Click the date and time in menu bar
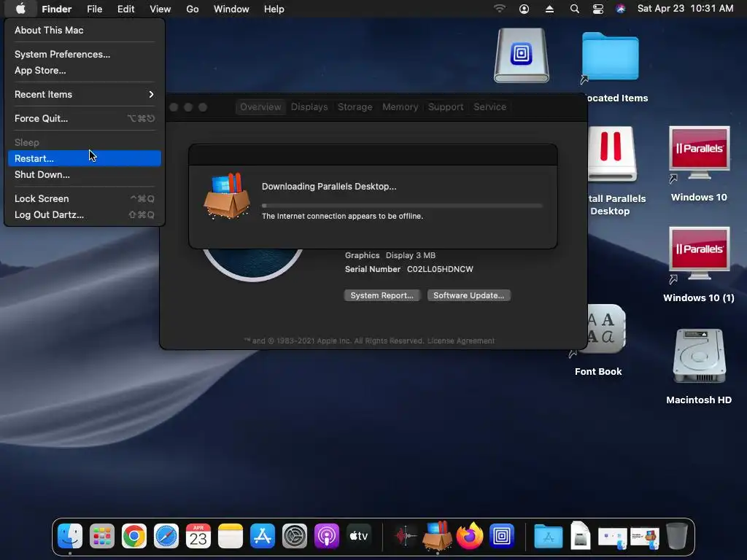The height and width of the screenshot is (560, 747). click(x=685, y=9)
